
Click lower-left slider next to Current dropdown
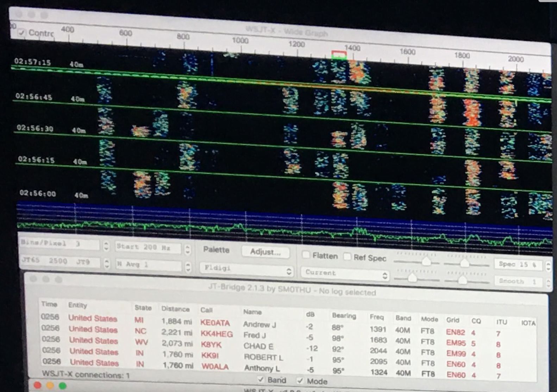(x=416, y=278)
